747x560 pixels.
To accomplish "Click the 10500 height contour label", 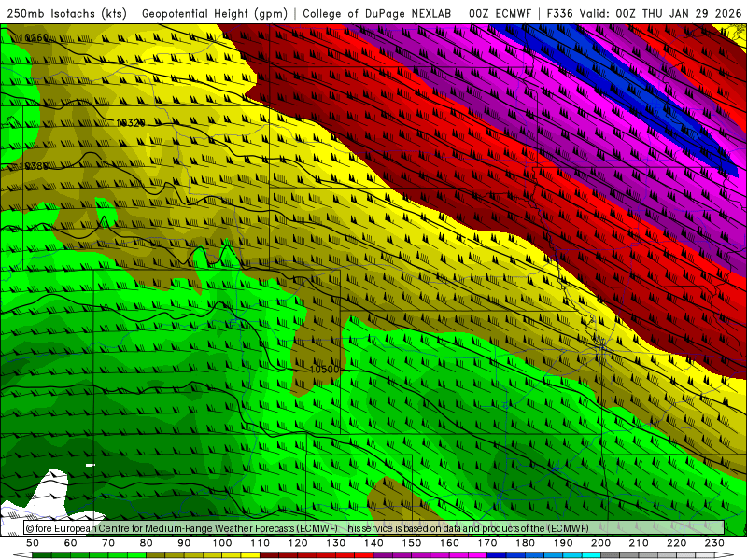I will point(324,369).
